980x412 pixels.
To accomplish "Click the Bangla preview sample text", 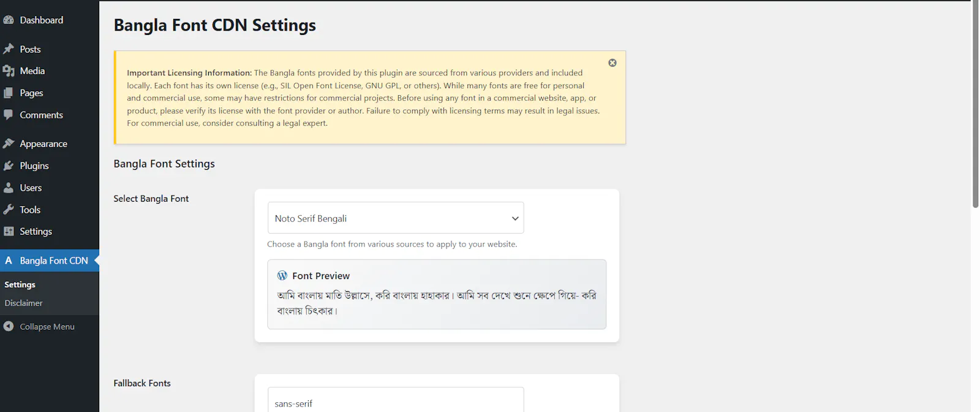I will 437,303.
